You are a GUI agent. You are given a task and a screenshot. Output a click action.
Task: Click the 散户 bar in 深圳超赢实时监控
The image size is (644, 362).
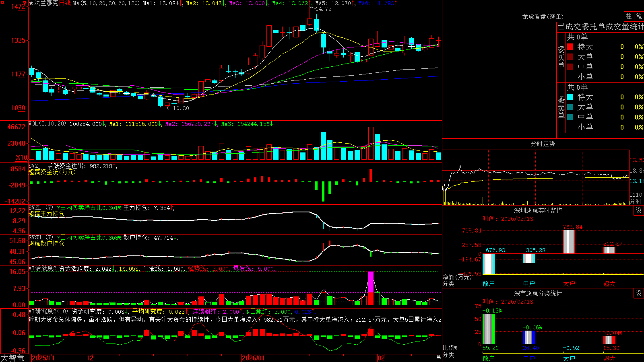tap(489, 264)
